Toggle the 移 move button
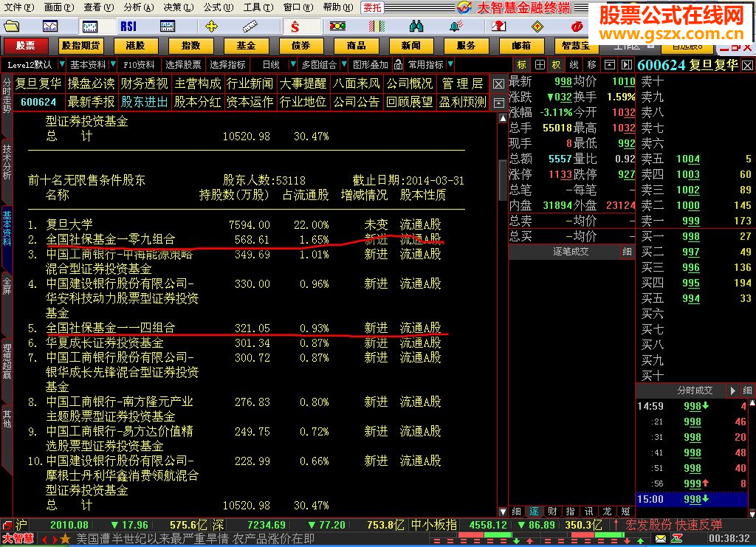The height and width of the screenshot is (547, 756). (591, 64)
